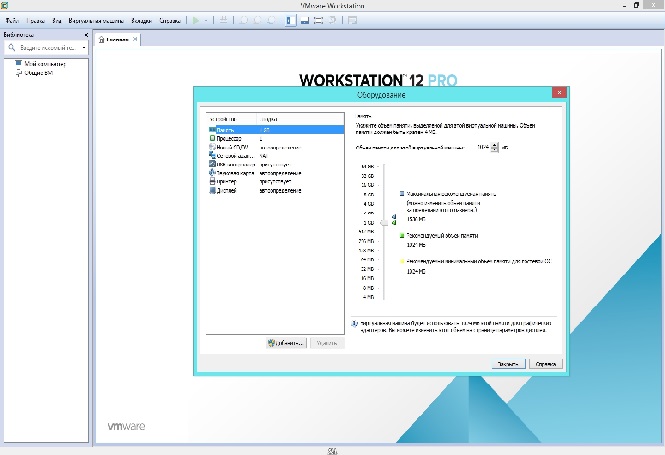Screen dimensions: 665x455
Task: Click the green recommended memory marker beside the slider
Action: (x=394, y=223)
